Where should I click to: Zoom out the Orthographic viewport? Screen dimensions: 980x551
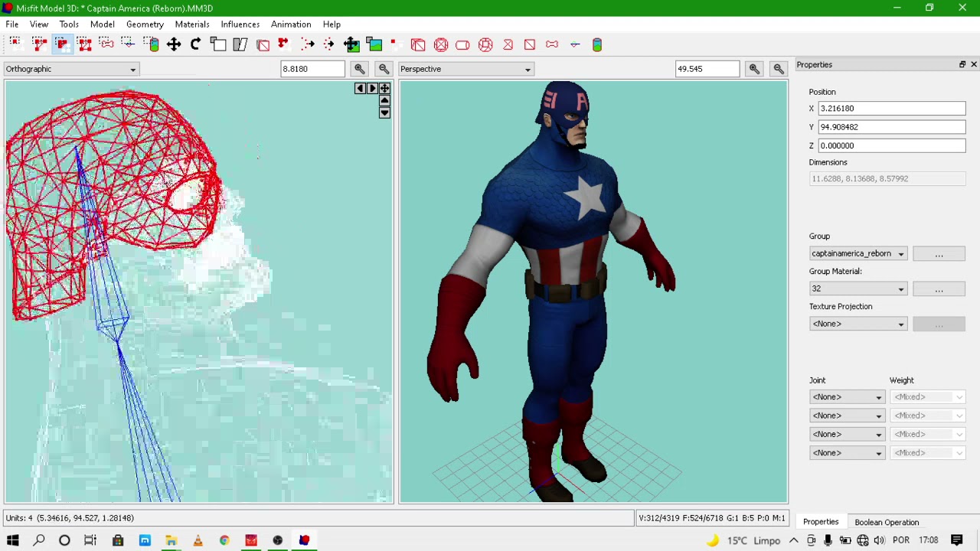pos(384,69)
